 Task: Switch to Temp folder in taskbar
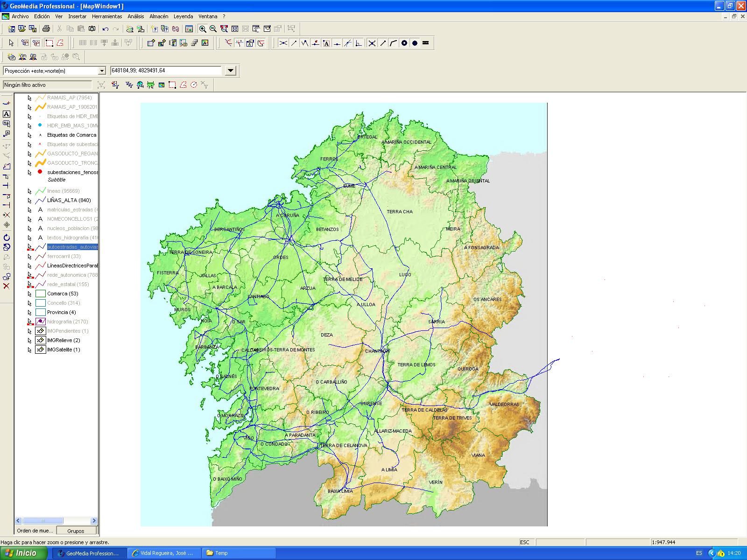pos(238,553)
